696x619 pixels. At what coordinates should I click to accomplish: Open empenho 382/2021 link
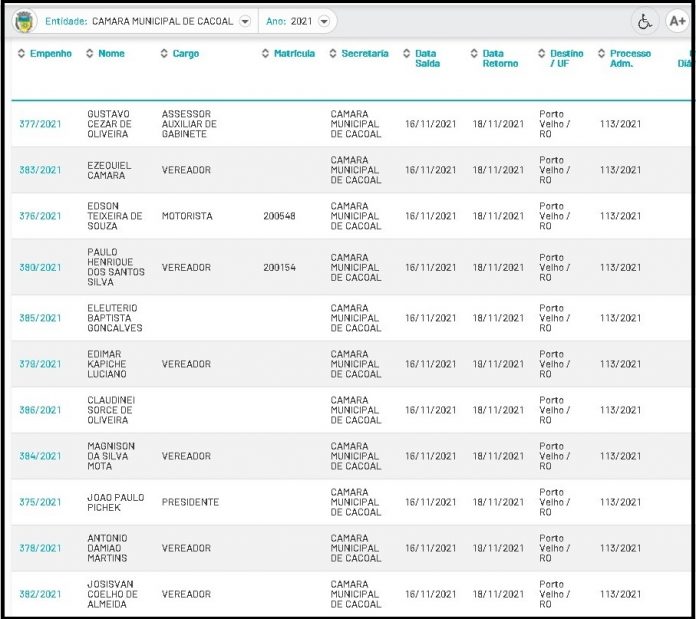coord(40,594)
